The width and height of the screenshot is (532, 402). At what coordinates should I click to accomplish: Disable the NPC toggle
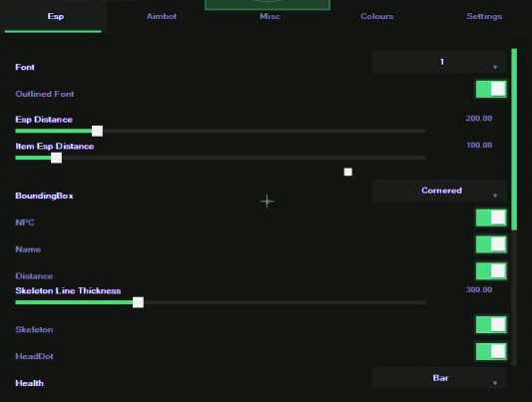tap(491, 217)
